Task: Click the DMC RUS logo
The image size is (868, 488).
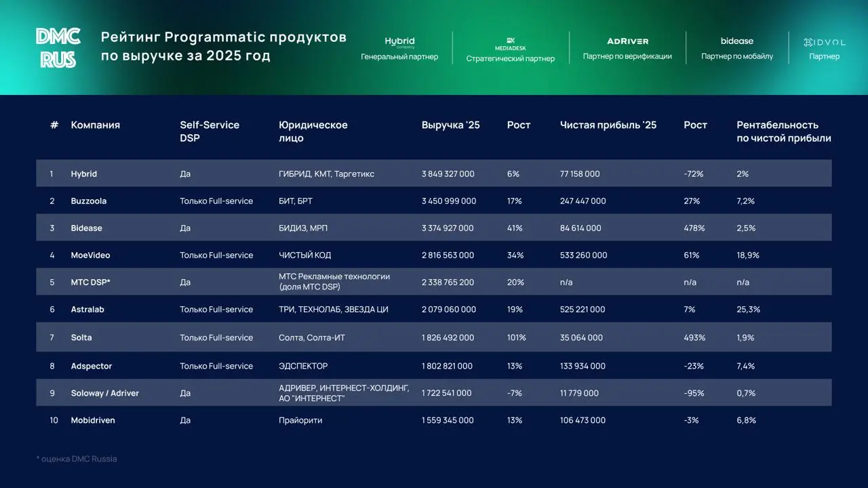Action: pyautogui.click(x=58, y=47)
